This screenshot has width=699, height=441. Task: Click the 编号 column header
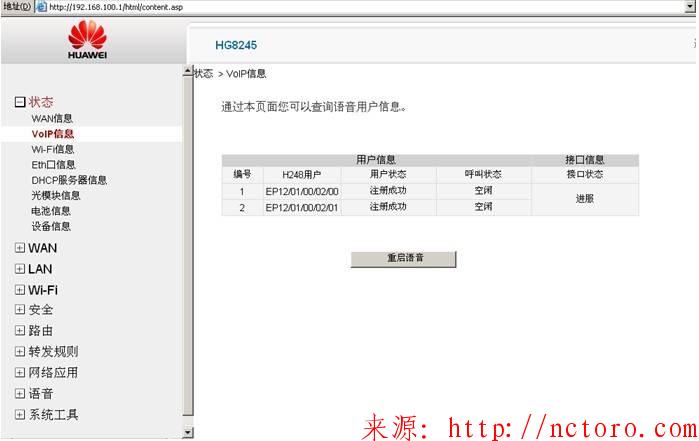[x=242, y=174]
